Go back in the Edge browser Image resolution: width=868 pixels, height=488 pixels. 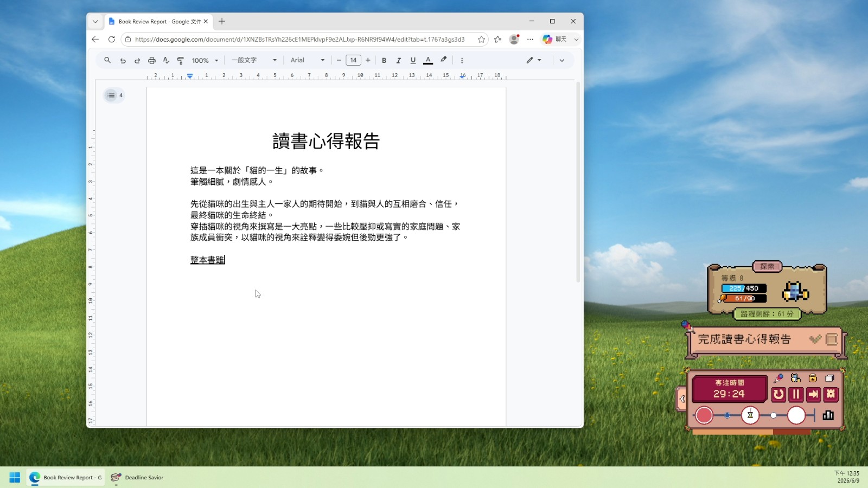pyautogui.click(x=95, y=39)
